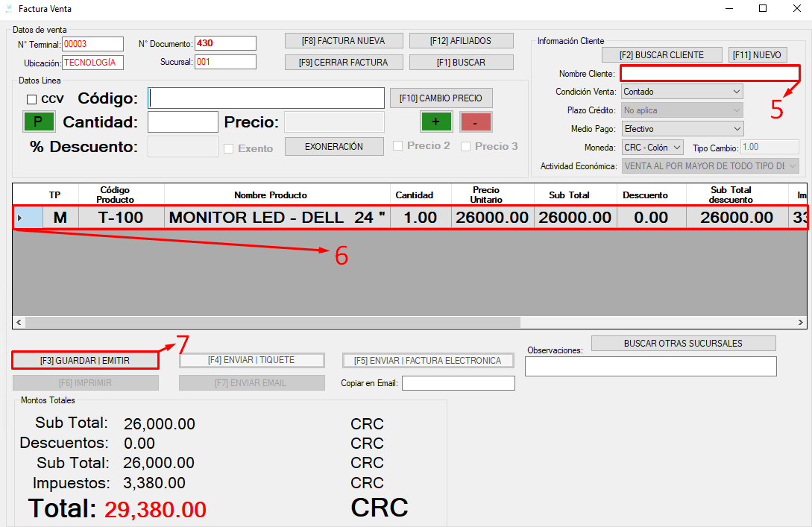Open the Plazo Crédito dropdown

click(x=682, y=110)
